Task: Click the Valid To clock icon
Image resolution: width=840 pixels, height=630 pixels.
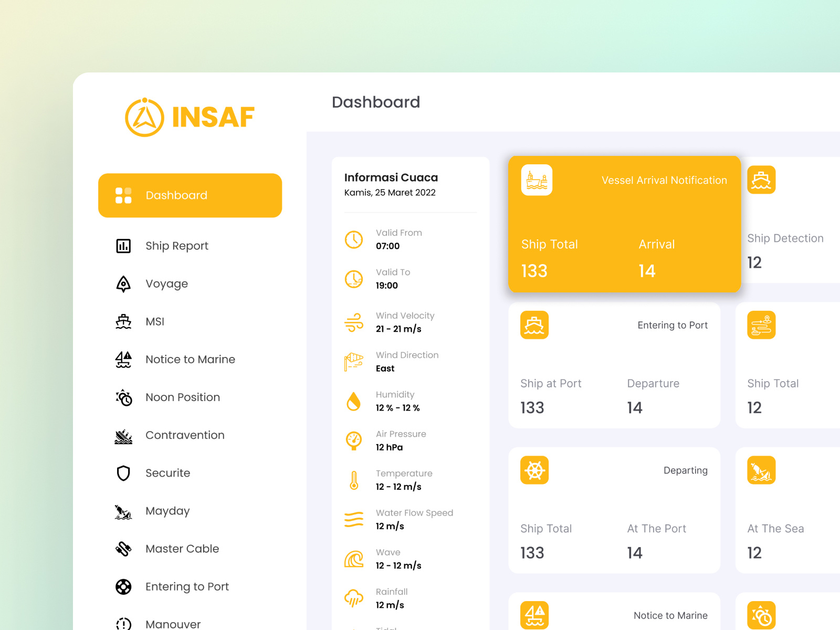Action: pos(354,279)
